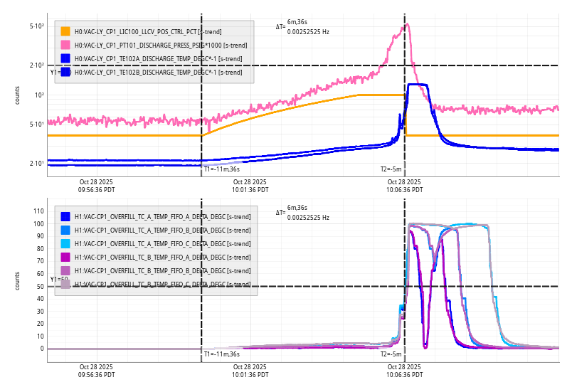Viewport: 572px width, 392px height.
Task: Select T1=-11m,36s cursor label in bottom plot
Action: coord(221,354)
